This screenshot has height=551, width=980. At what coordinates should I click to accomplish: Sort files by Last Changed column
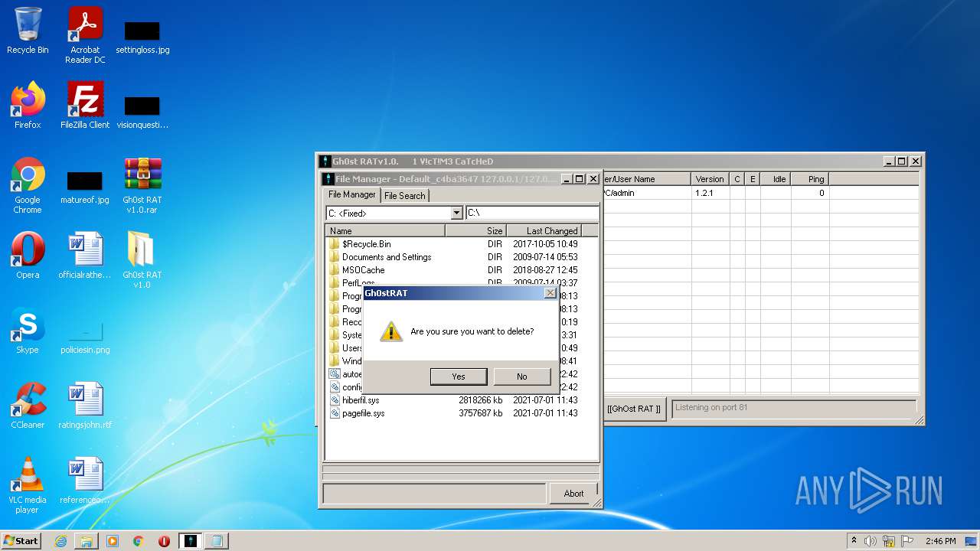click(x=543, y=230)
